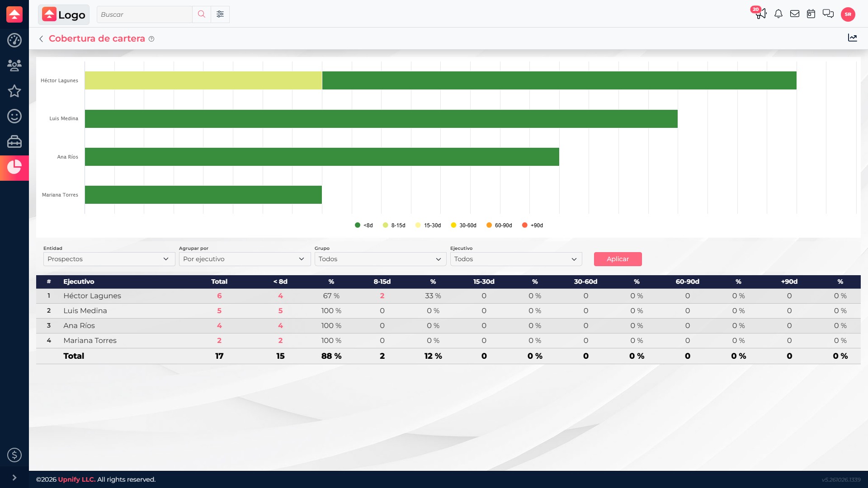The width and height of the screenshot is (868, 488).
Task: Open the notifications bell icon
Action: tap(778, 14)
